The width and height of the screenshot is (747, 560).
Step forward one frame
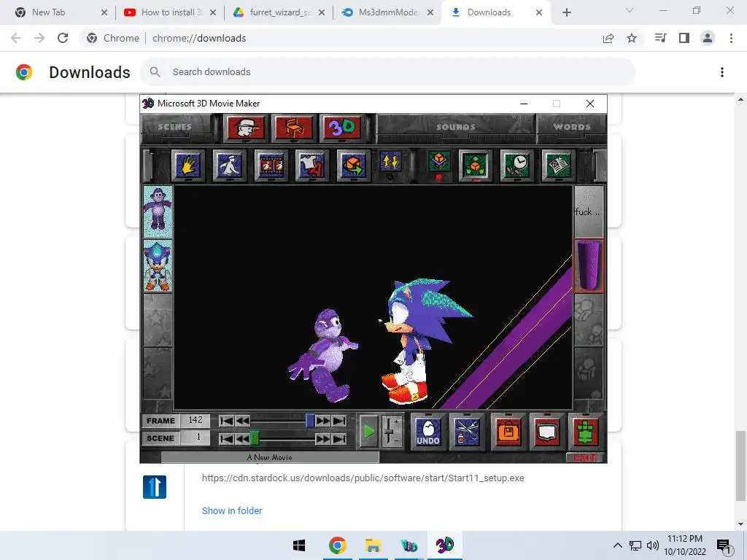click(x=323, y=421)
